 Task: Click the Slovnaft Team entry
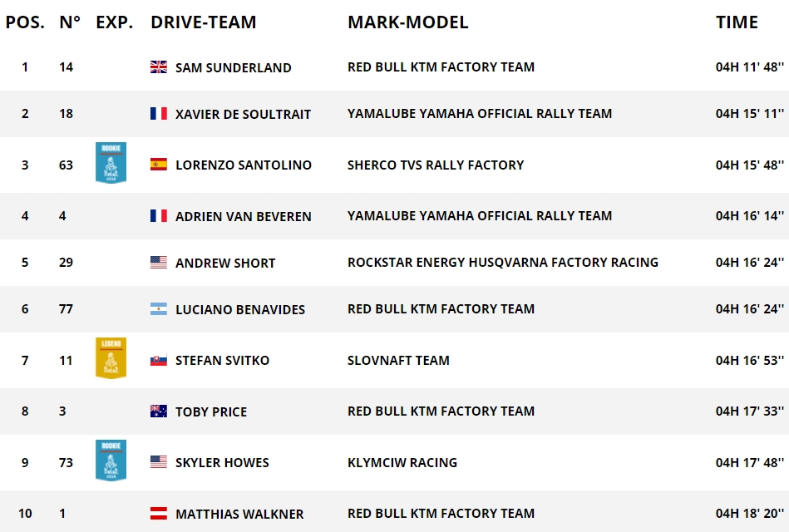398,361
